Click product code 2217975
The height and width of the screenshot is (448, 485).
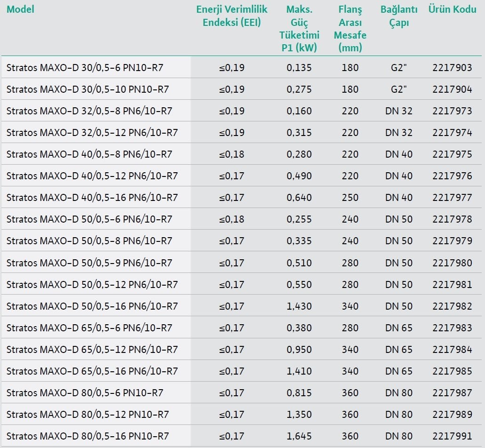tap(452, 154)
